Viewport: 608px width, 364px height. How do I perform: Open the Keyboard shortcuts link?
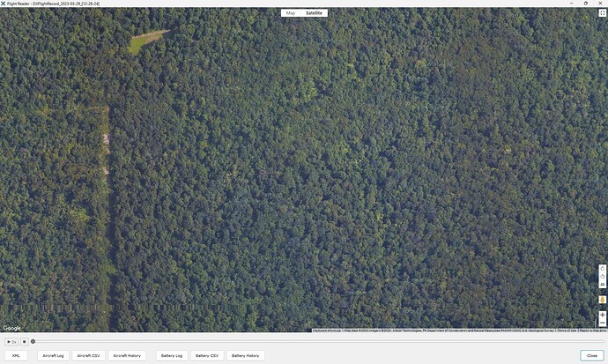(x=327, y=331)
